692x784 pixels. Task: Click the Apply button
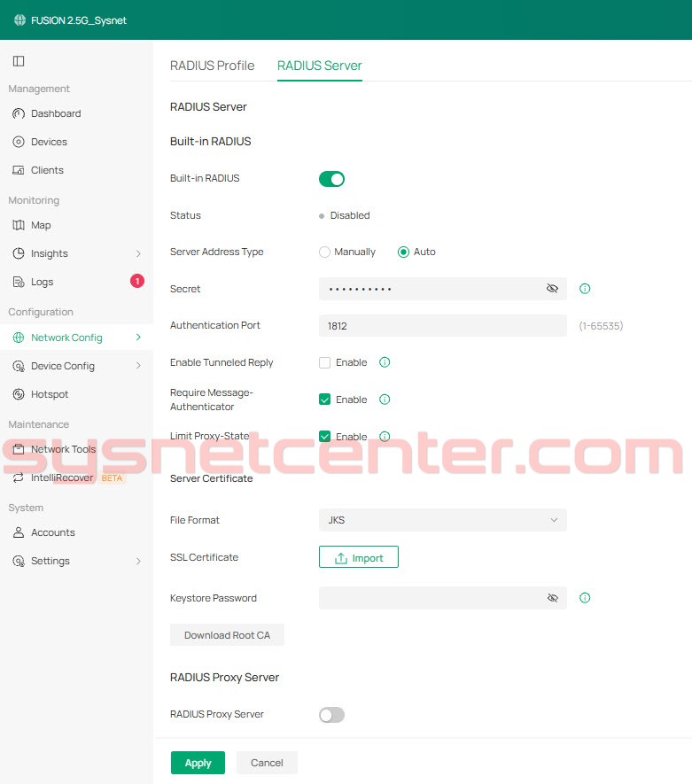pyautogui.click(x=198, y=763)
